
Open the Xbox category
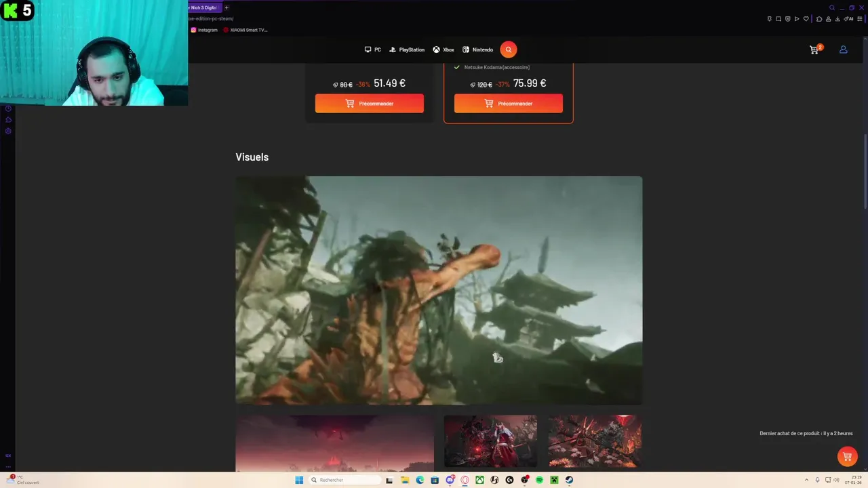click(x=443, y=49)
